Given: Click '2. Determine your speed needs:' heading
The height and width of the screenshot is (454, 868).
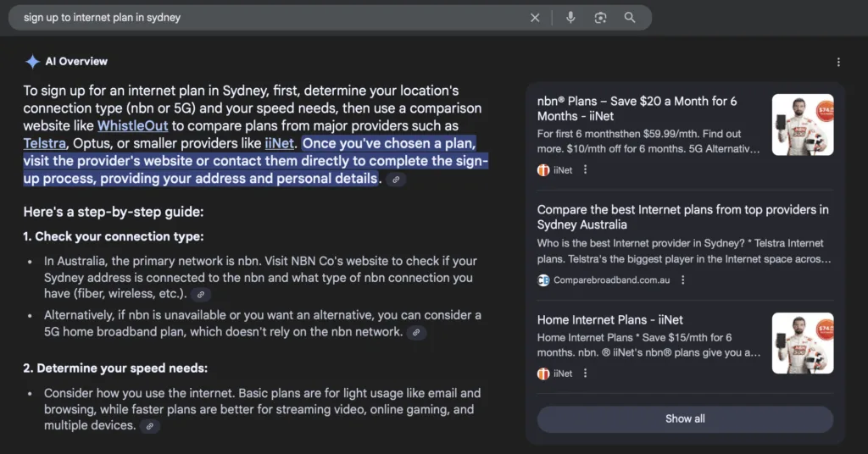Looking at the screenshot, I should tap(115, 368).
